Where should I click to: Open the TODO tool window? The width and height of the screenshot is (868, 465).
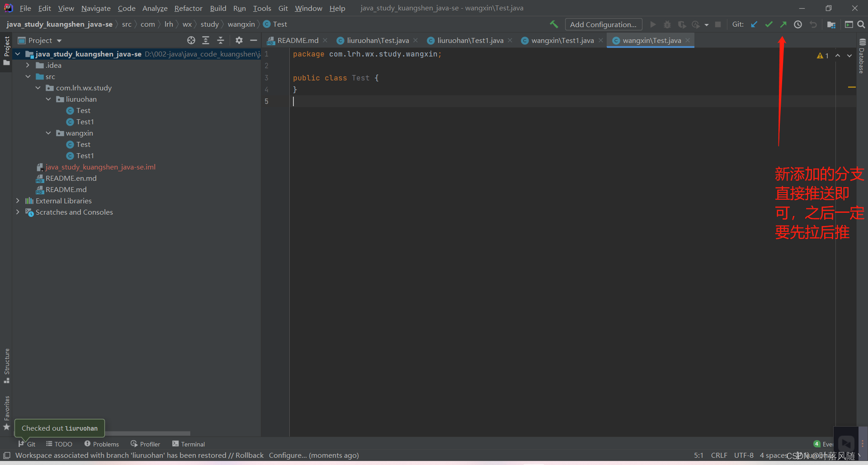(x=59, y=444)
